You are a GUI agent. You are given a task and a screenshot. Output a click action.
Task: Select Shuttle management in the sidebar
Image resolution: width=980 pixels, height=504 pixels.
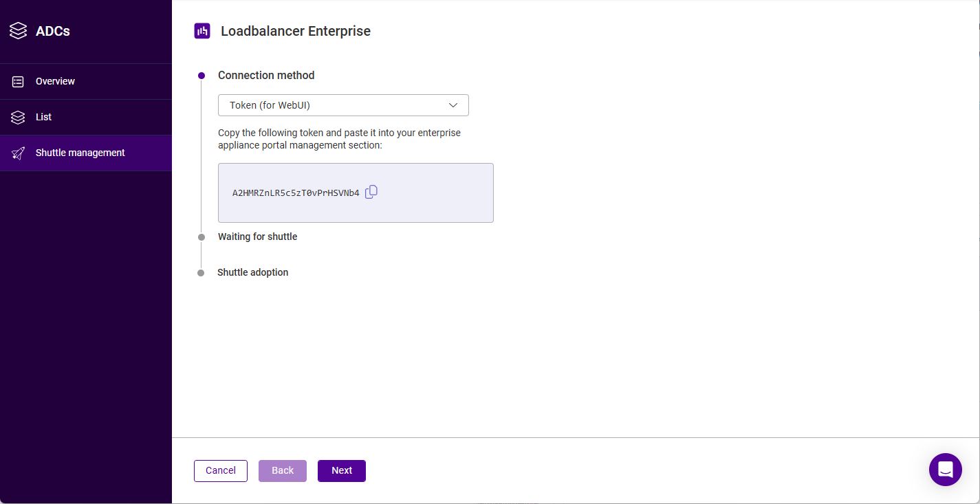(86, 153)
